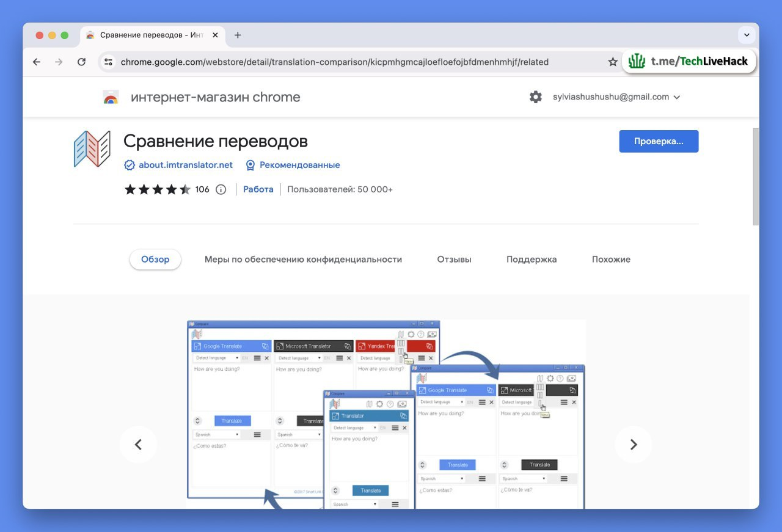The height and width of the screenshot is (532, 782).
Task: Open site information icon in address bar
Action: [109, 62]
